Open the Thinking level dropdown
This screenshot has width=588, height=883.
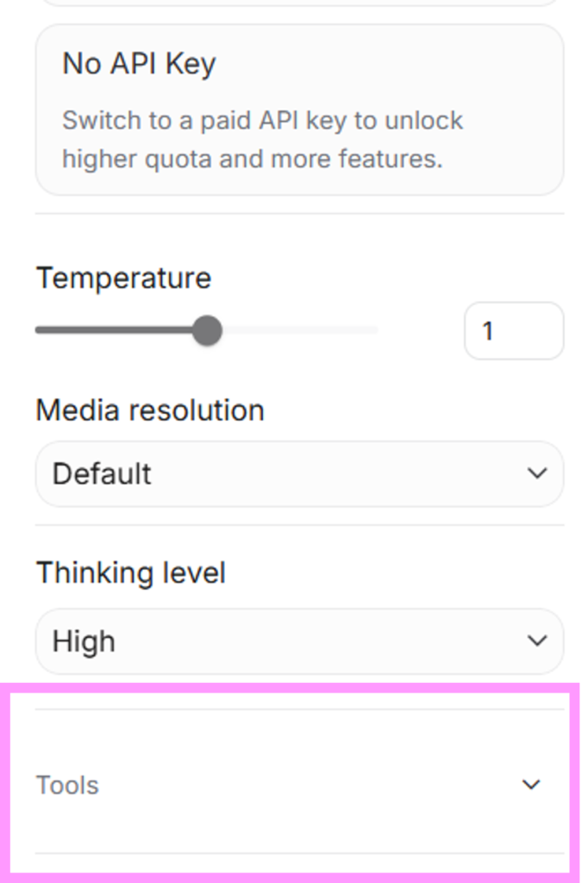click(x=299, y=641)
